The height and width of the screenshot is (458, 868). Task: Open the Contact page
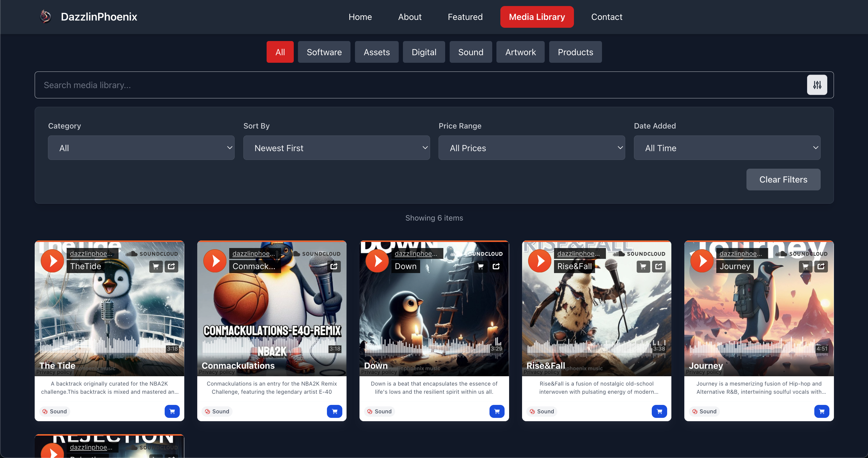pyautogui.click(x=607, y=17)
